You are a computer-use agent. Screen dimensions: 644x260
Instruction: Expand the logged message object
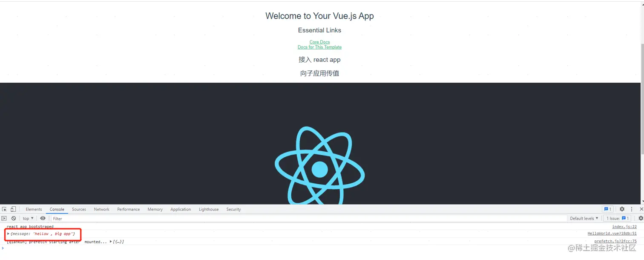(x=9, y=234)
